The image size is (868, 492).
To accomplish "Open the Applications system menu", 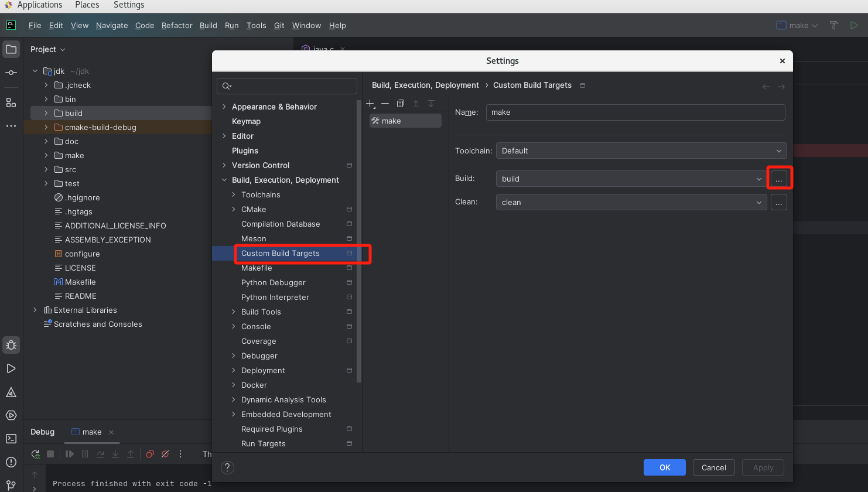I will point(40,5).
